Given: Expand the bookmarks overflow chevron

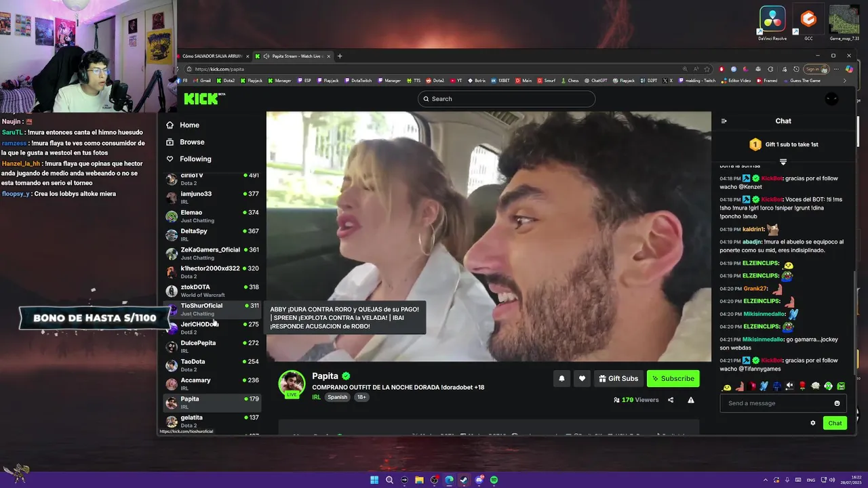Looking at the screenshot, I should pos(844,81).
